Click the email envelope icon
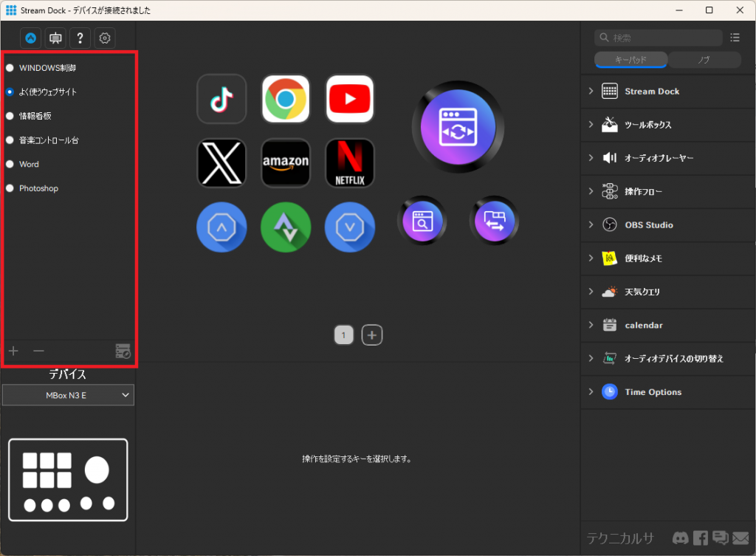This screenshot has width=756, height=556. 740,538
